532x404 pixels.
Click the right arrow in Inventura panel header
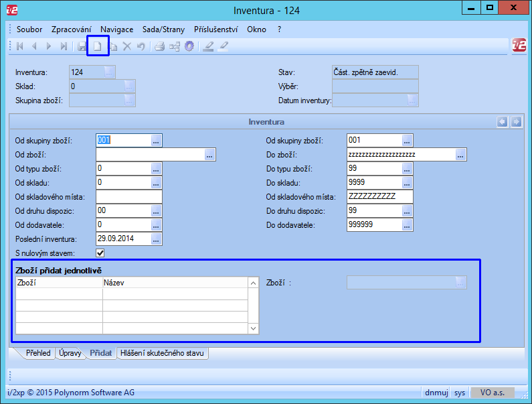point(516,122)
